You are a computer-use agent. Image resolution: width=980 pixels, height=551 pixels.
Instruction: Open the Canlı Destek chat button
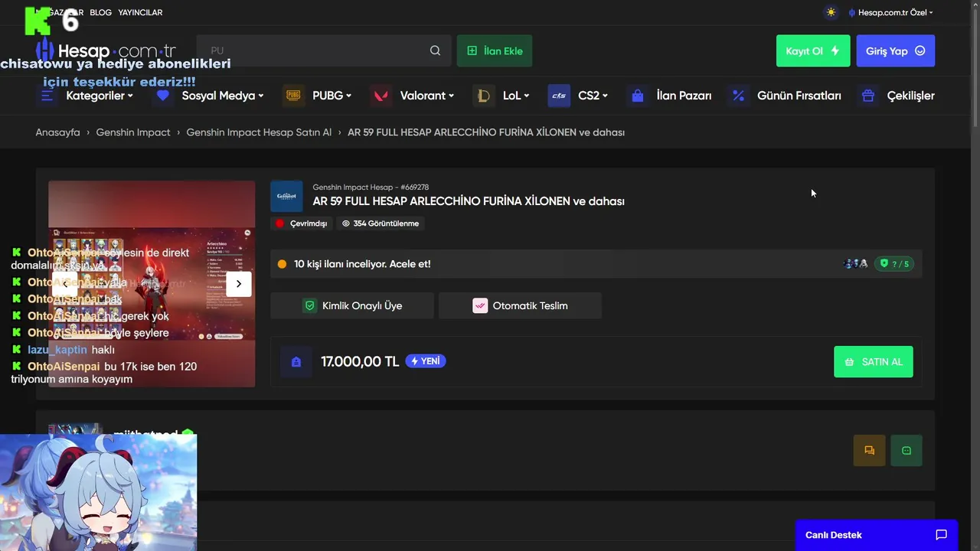(x=876, y=535)
